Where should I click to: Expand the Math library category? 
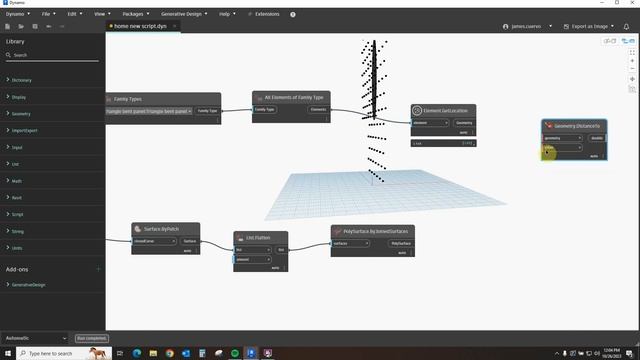point(16,181)
